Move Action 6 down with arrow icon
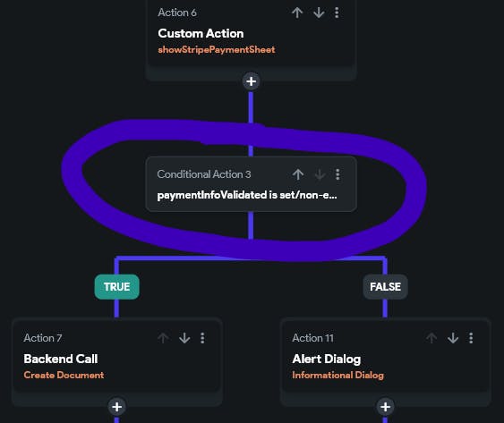 pyautogui.click(x=319, y=13)
